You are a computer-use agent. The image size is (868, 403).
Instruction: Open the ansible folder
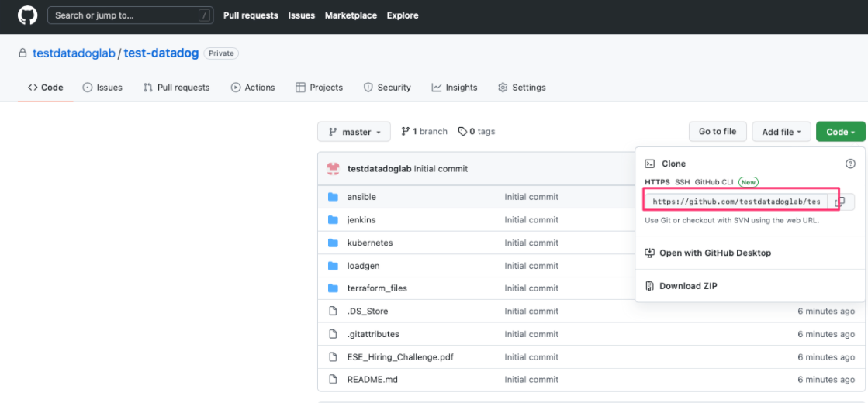tap(361, 197)
